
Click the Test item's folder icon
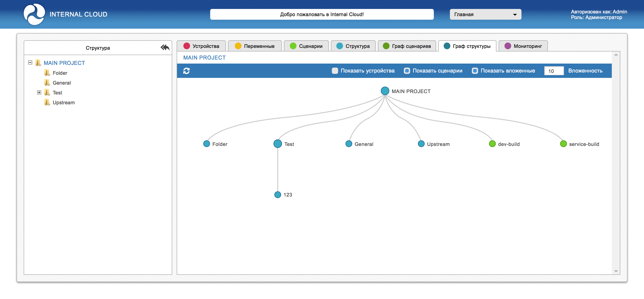tap(47, 93)
